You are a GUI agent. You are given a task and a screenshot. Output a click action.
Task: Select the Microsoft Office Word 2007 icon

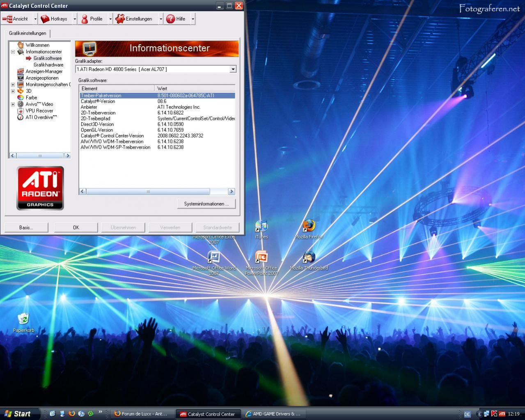pos(214,263)
